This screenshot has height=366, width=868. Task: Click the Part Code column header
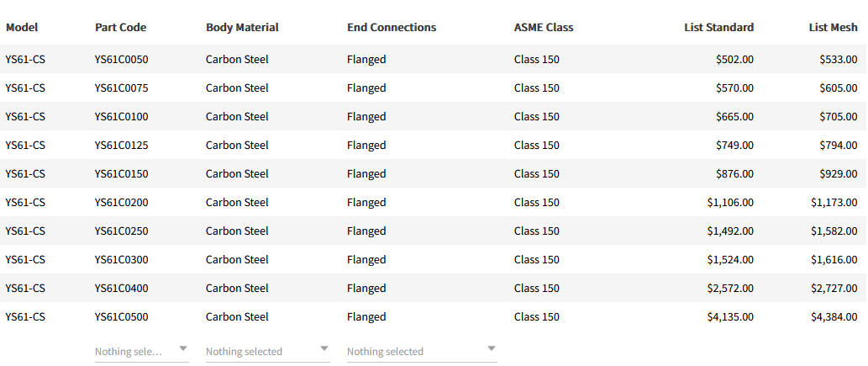(120, 27)
